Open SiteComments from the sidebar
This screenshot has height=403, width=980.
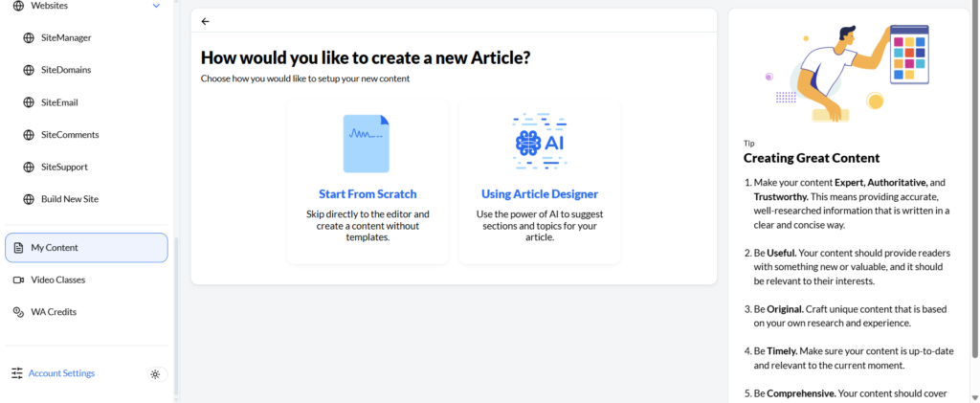pos(70,135)
